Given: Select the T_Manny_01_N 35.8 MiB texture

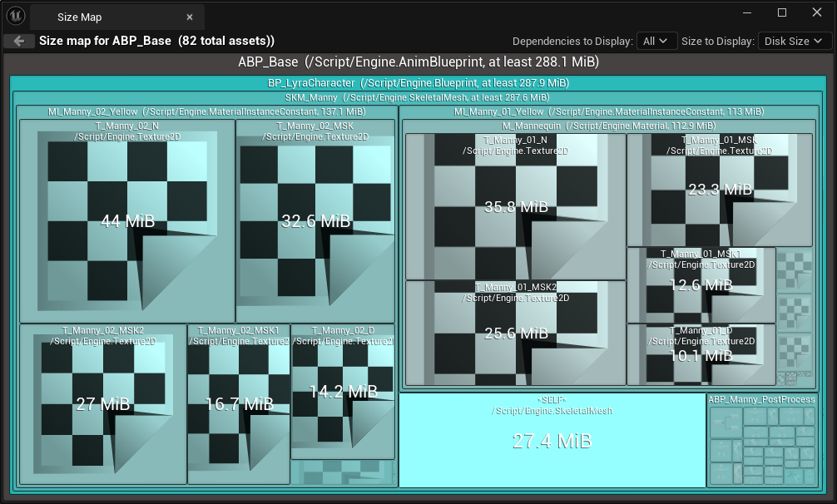Looking at the screenshot, I should point(516,206).
